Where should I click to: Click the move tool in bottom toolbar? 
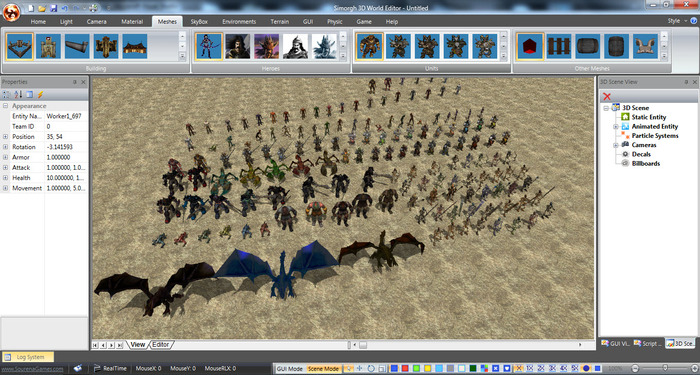(x=360, y=369)
